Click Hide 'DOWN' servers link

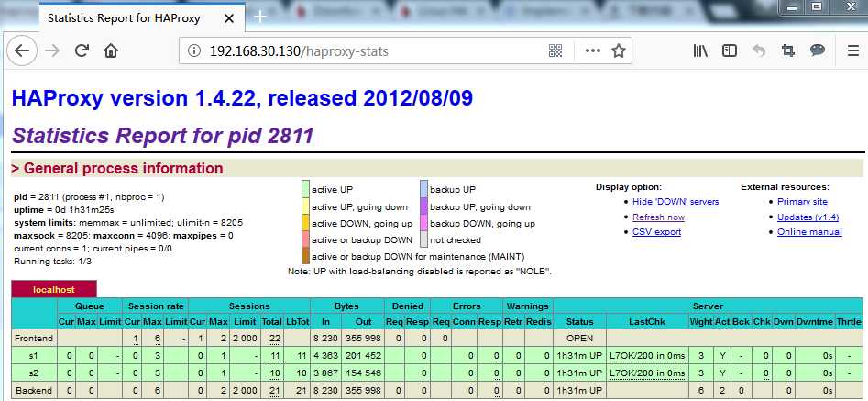pos(676,202)
